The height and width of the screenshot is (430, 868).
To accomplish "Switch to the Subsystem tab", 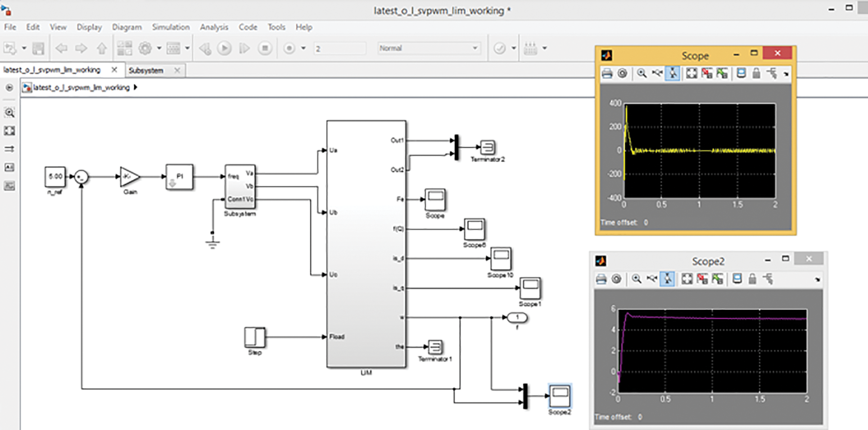I will (146, 70).
